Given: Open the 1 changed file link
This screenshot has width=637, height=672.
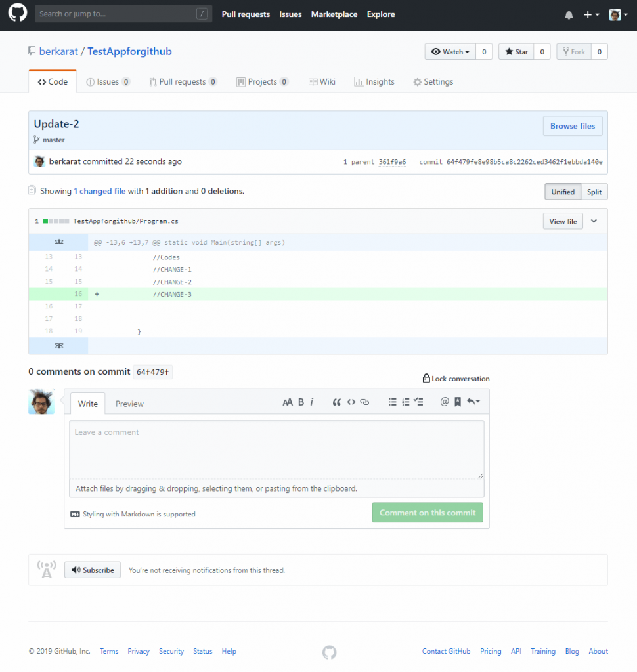Looking at the screenshot, I should (x=100, y=191).
